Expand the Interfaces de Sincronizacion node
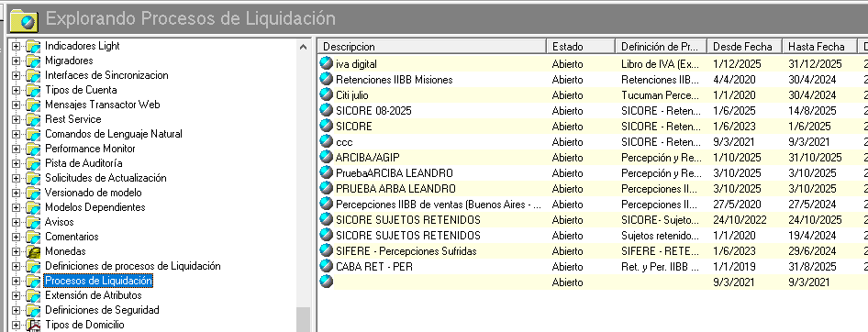Screen dimensions: 868x332 coord(16,76)
